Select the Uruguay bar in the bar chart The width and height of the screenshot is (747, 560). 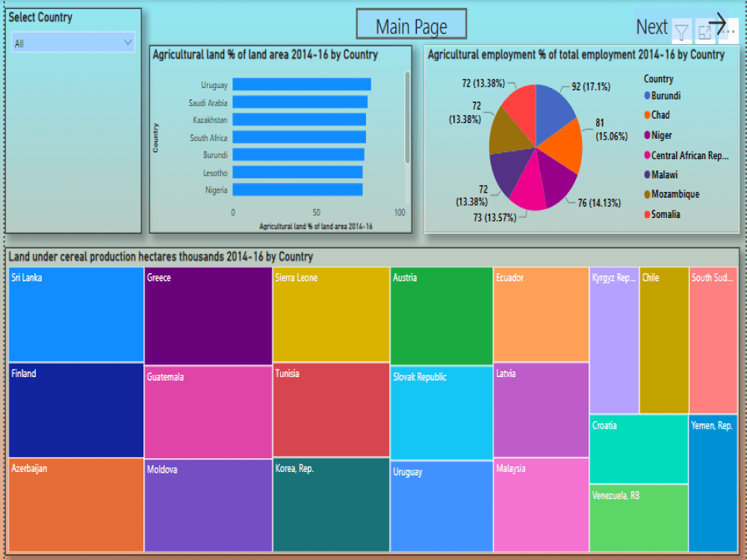[299, 84]
